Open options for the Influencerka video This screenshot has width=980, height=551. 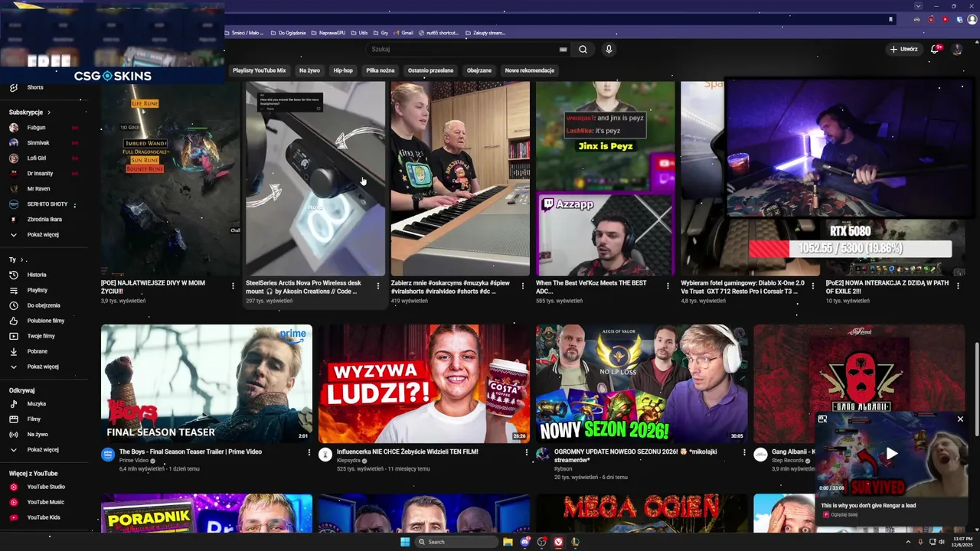527,452
